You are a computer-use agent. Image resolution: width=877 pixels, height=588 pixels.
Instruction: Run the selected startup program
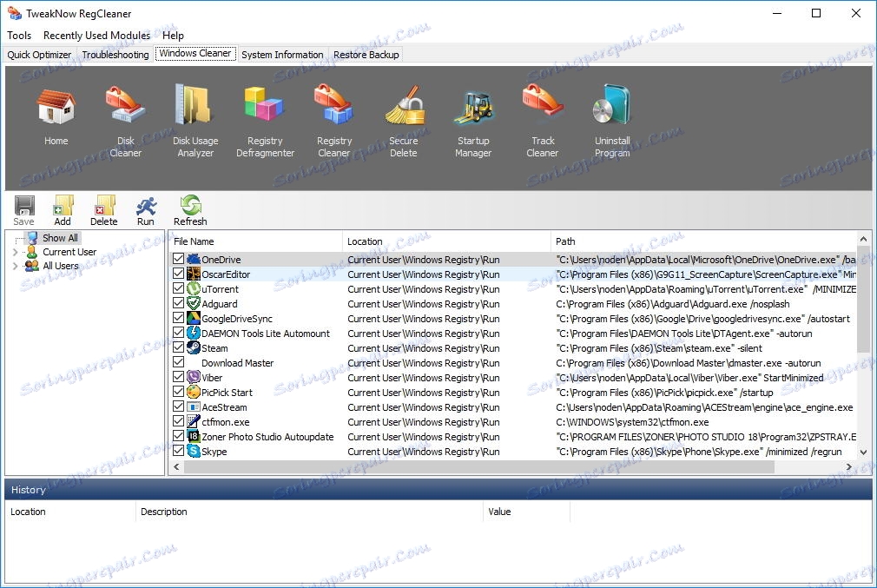click(x=145, y=211)
